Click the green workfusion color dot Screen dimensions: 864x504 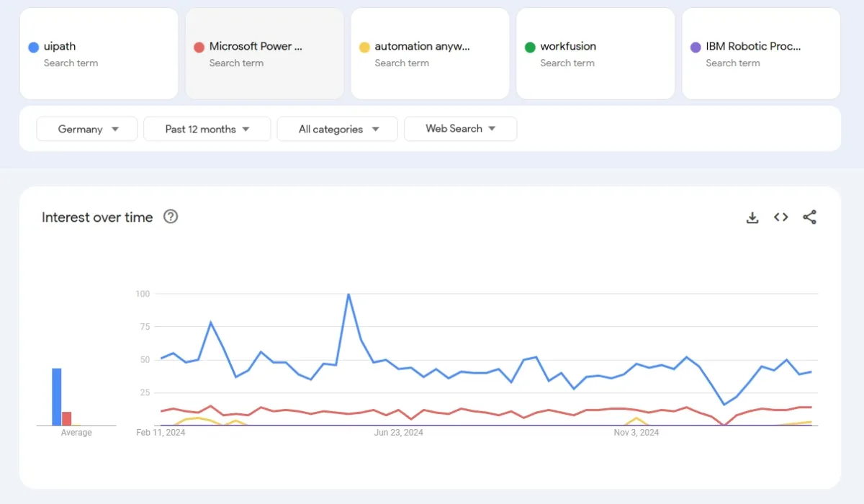(x=530, y=48)
